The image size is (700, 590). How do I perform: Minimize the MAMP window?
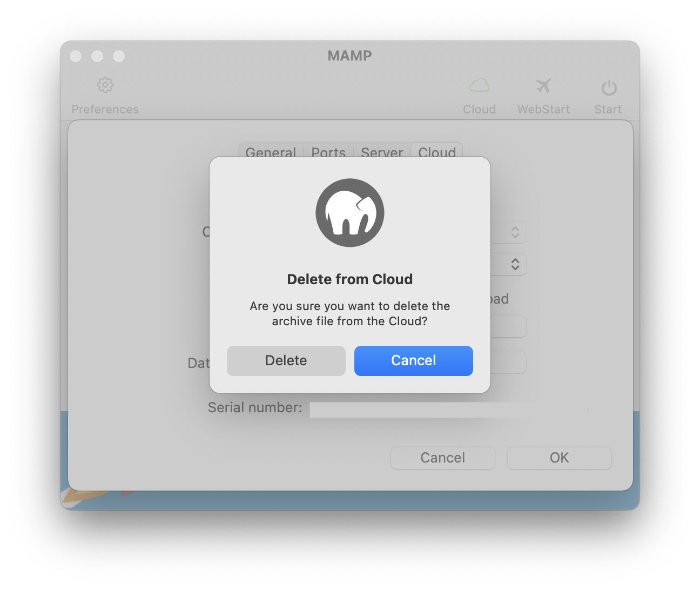point(97,56)
